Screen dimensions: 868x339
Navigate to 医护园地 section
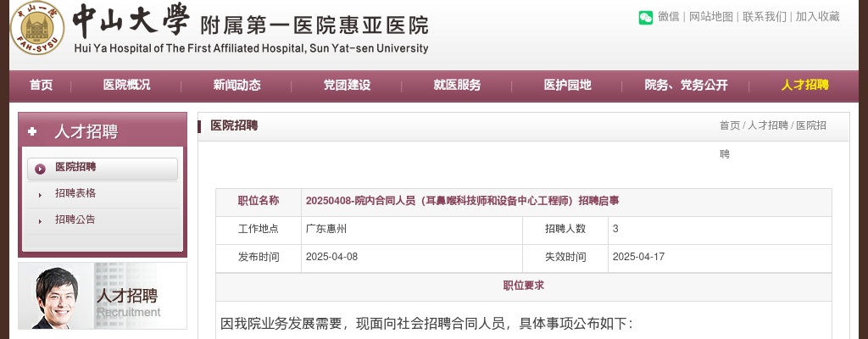coord(567,85)
